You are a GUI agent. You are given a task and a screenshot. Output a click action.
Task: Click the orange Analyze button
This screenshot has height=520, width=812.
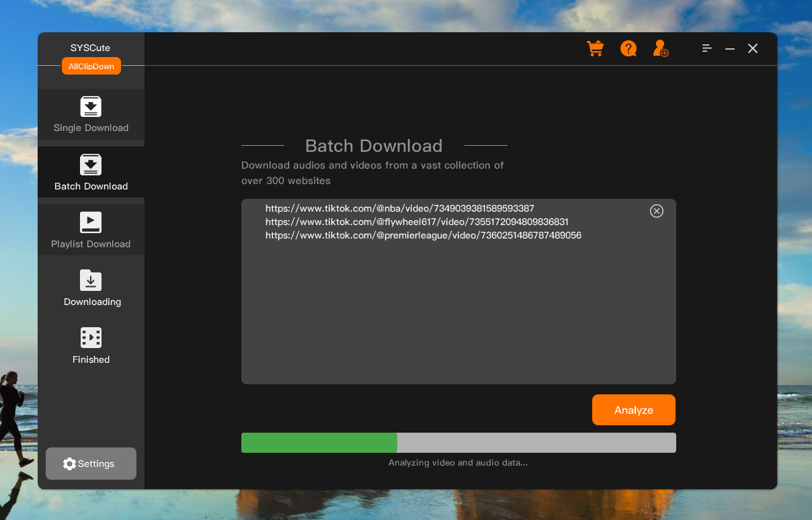pyautogui.click(x=634, y=410)
